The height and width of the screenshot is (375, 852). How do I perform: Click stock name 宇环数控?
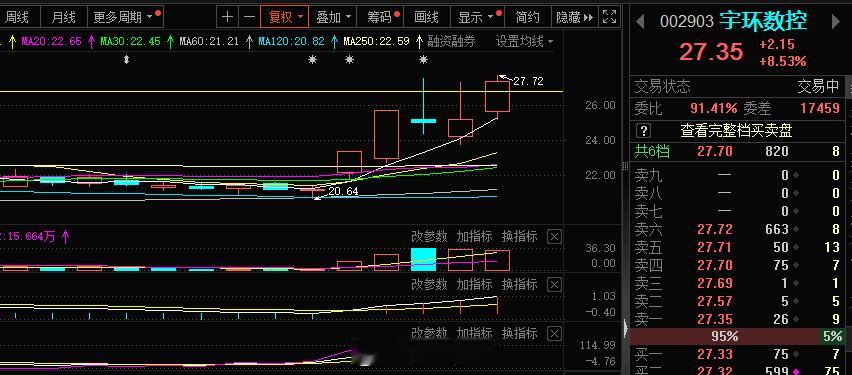(x=763, y=21)
